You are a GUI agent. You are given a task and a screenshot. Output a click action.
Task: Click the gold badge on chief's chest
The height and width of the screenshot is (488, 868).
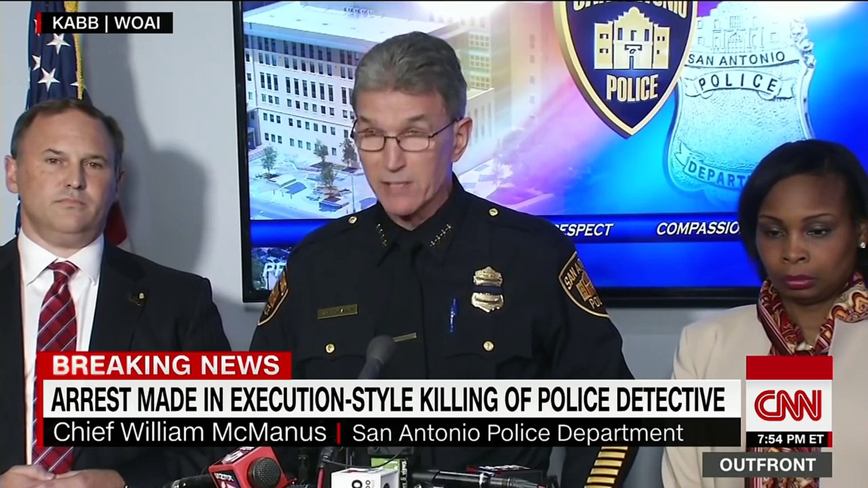[x=487, y=289]
